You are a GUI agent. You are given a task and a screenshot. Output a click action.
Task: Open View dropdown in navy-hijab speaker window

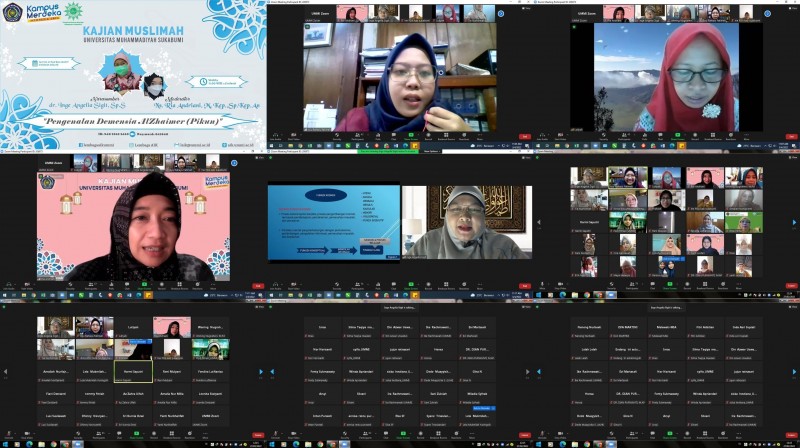click(x=526, y=8)
